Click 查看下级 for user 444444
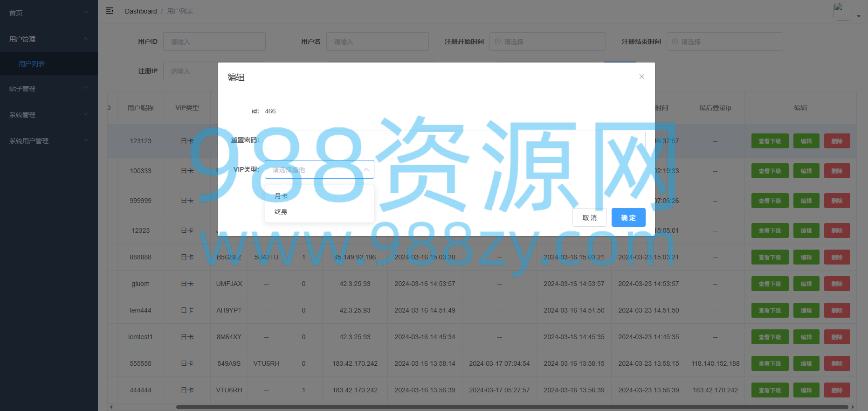Screen dimensions: 868x411 pyautogui.click(x=770, y=390)
